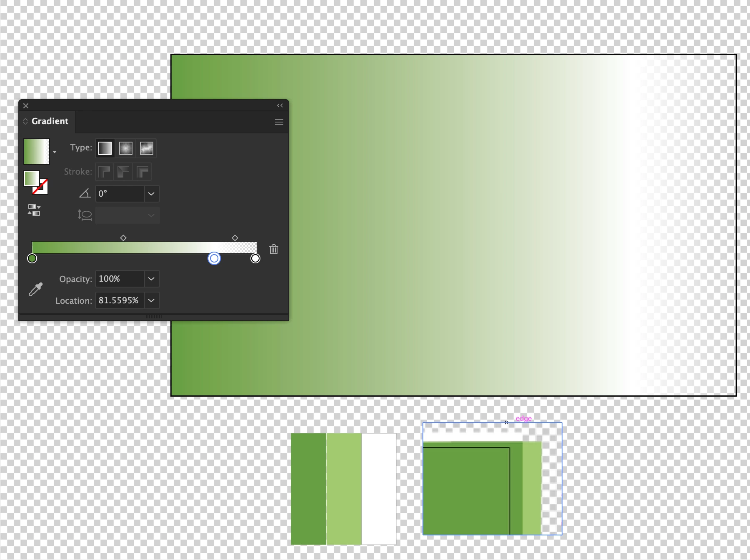This screenshot has width=750, height=560.
Task: Open the Location dropdown
Action: (x=152, y=300)
